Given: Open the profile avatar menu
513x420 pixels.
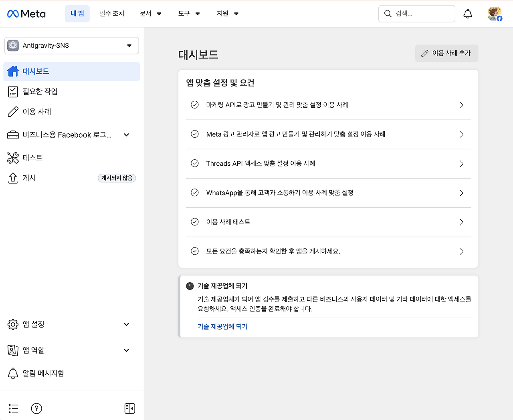Looking at the screenshot, I should tap(495, 14).
